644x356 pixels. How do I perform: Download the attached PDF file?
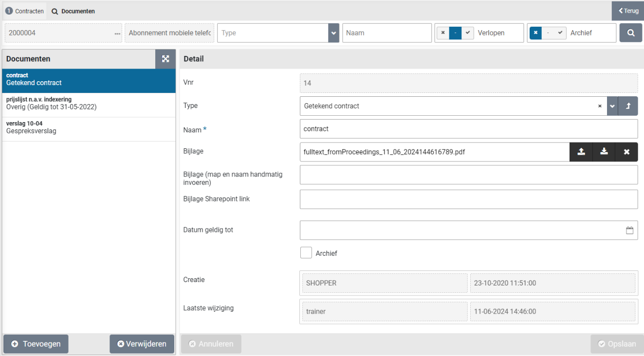[x=604, y=152]
